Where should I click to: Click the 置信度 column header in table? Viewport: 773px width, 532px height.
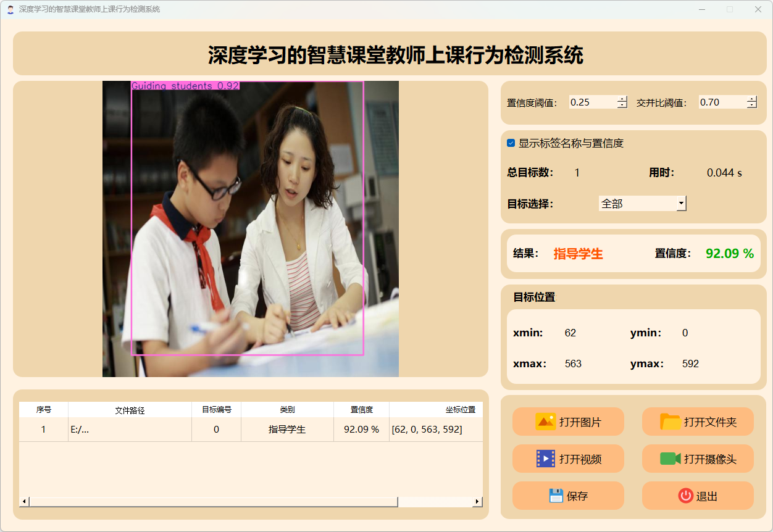(x=362, y=410)
